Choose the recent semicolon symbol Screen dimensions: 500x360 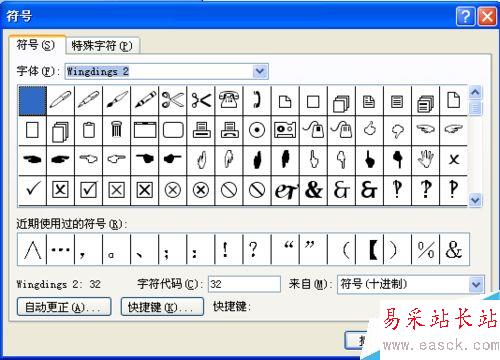173,249
